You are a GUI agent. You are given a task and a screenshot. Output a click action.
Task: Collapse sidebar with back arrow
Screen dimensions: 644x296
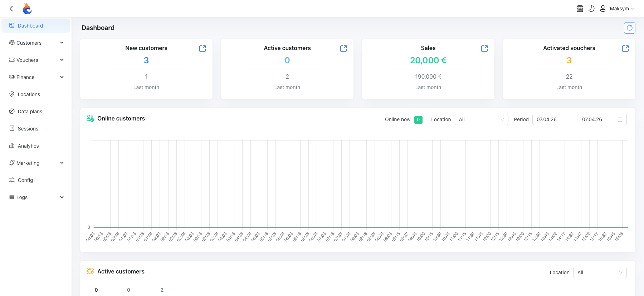pos(11,9)
